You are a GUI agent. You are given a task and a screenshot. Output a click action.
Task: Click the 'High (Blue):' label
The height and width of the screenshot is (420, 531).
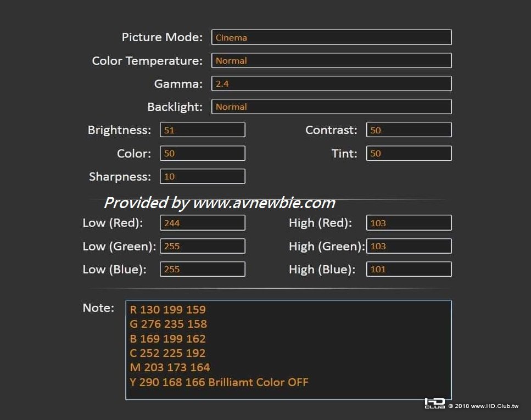click(x=322, y=270)
